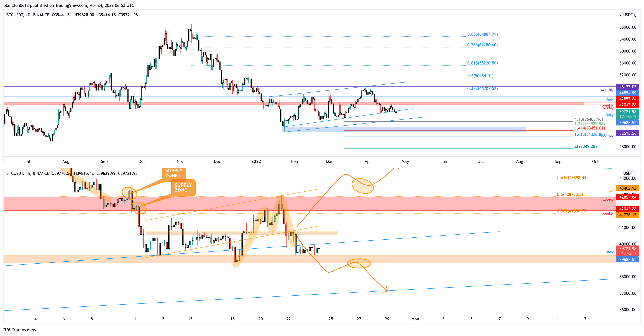Open the USDT currency selector on the daily chart

pyautogui.click(x=628, y=15)
